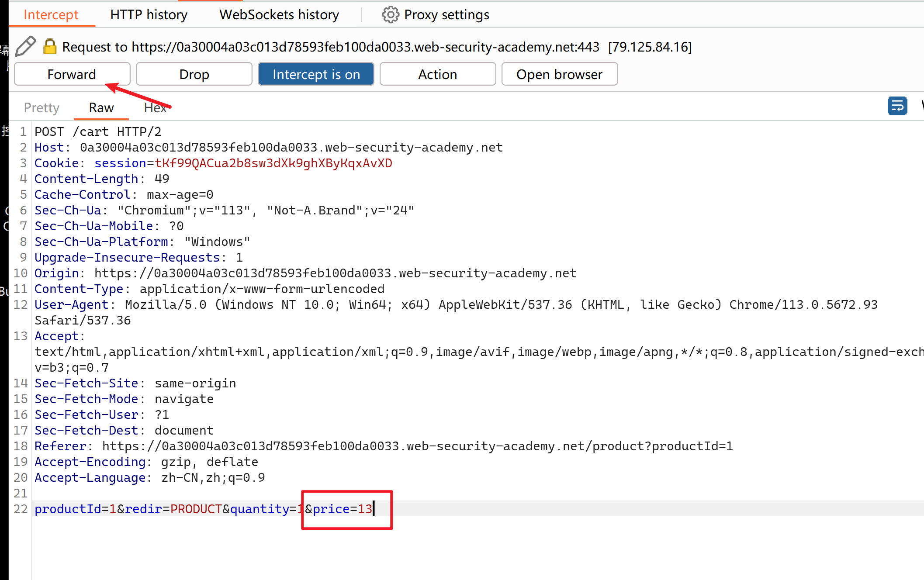Screen dimensions: 924x580
Task: Switch to the Hex view tab
Action: 155,108
